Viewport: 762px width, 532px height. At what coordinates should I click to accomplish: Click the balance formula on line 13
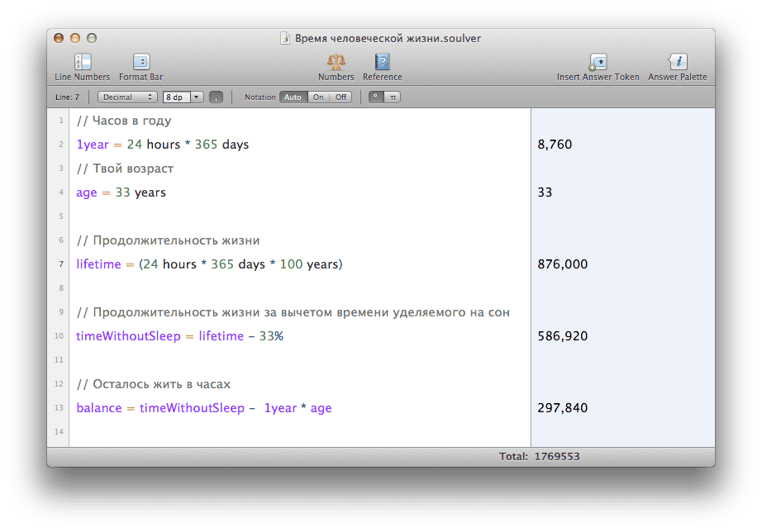(203, 408)
